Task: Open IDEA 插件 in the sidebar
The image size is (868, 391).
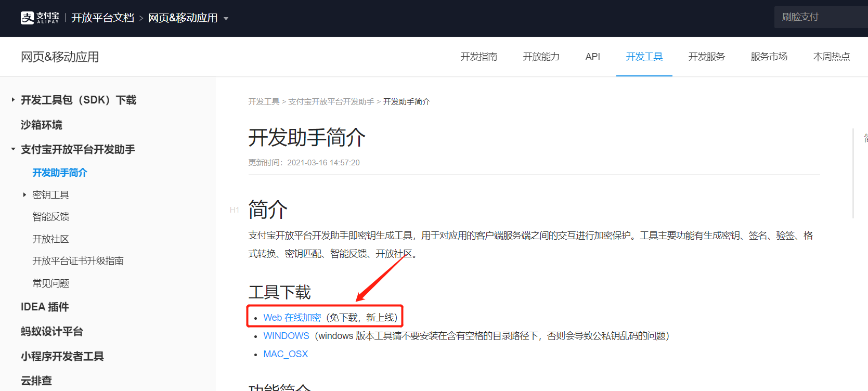Action: point(45,307)
